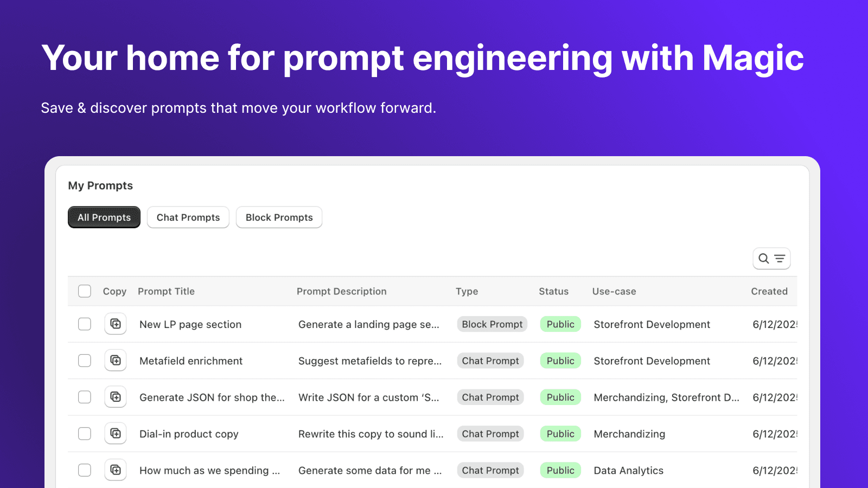
Task: Sort by the Created column header
Action: [769, 291]
